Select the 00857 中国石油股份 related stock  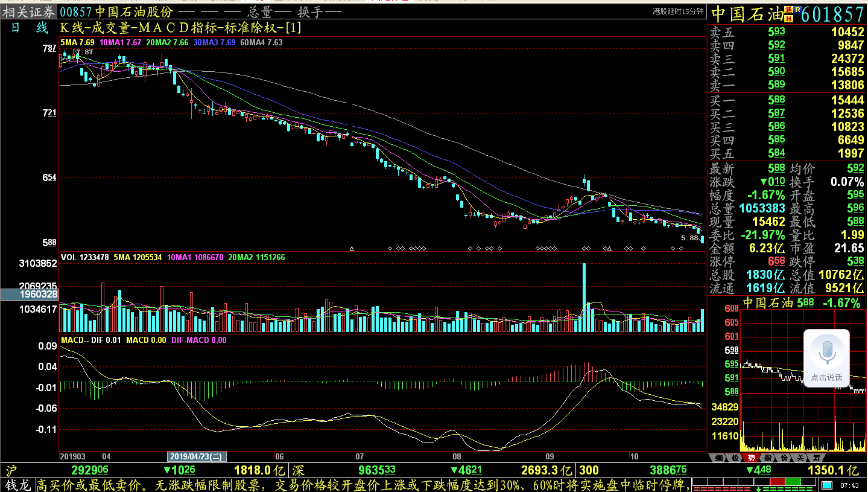[117, 12]
